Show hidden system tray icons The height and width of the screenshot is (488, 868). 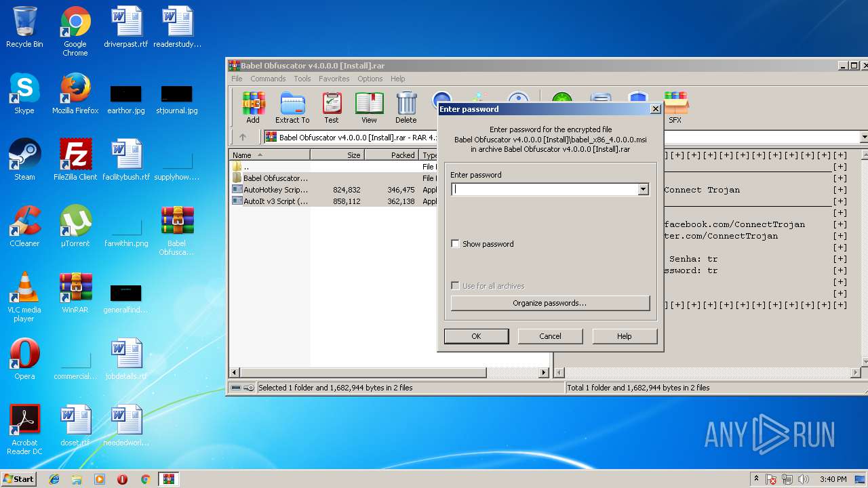coord(756,479)
